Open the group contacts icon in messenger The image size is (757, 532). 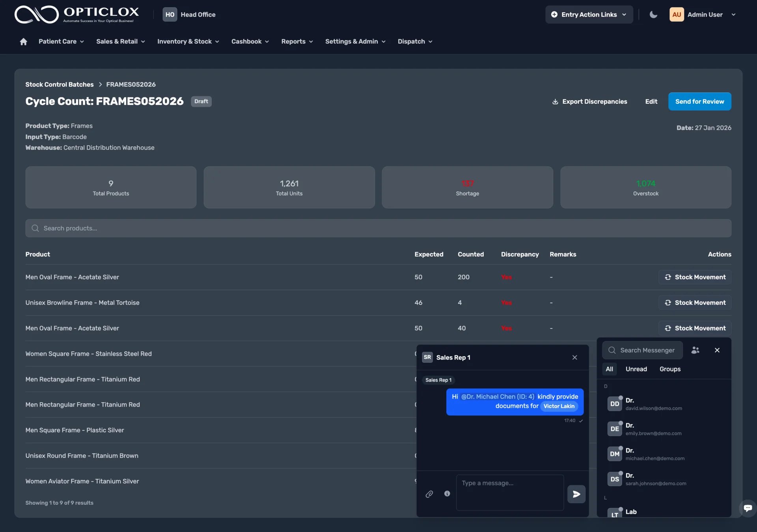pos(695,350)
